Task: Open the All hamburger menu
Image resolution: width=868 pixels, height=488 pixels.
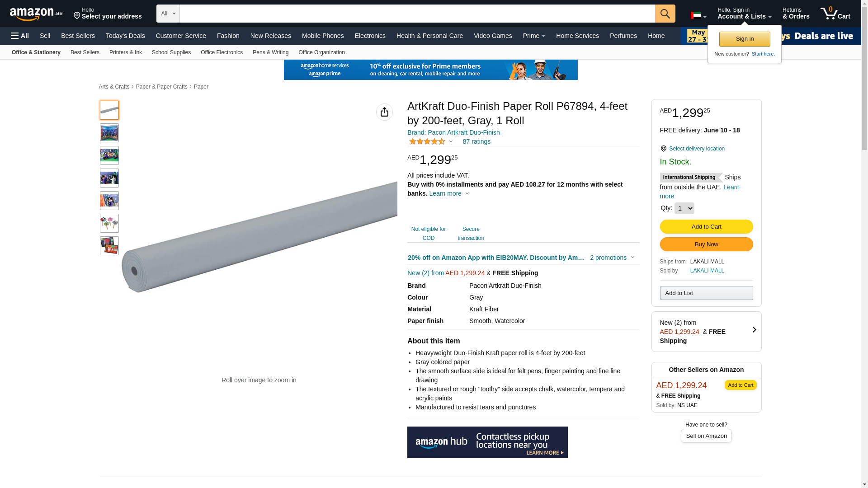Action: [20, 36]
